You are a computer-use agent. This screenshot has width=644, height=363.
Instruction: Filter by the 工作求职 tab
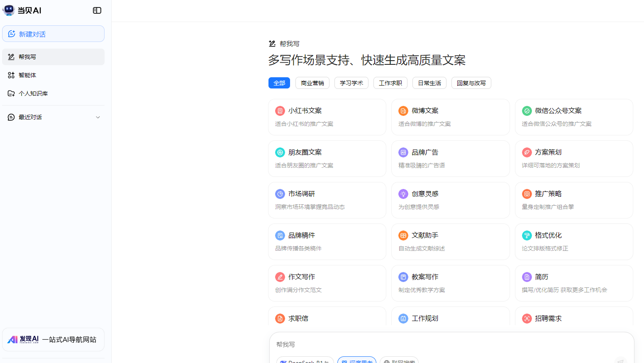[x=390, y=83]
